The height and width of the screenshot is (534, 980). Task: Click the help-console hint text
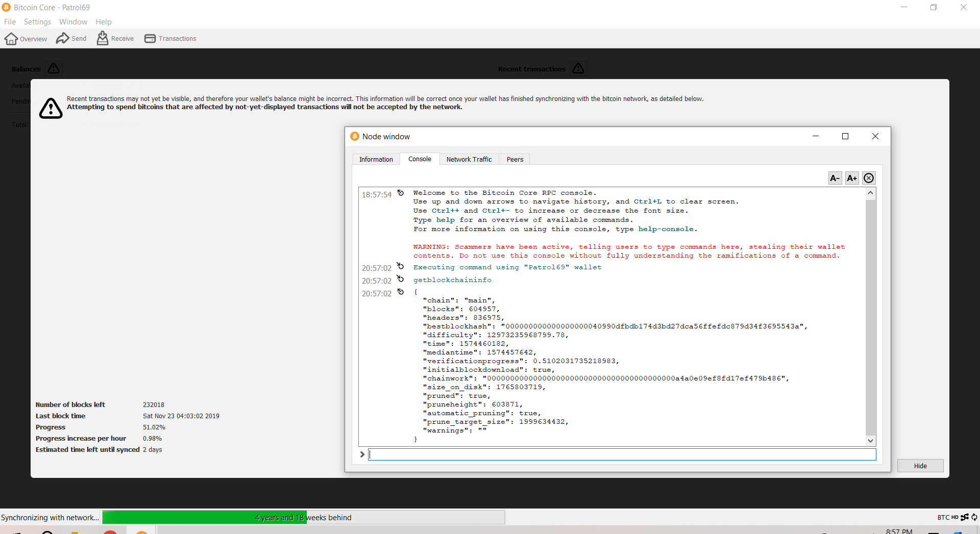(666, 229)
